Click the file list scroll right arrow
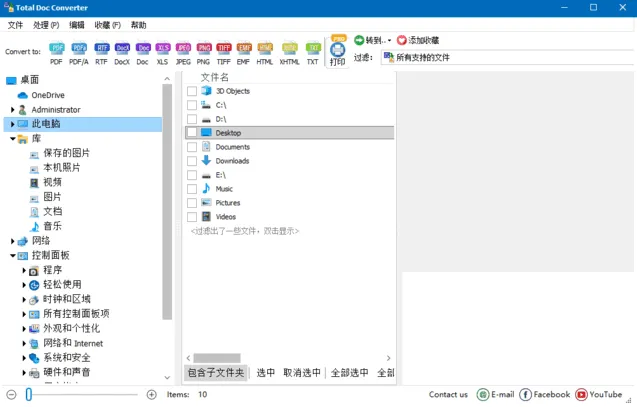 388,358
